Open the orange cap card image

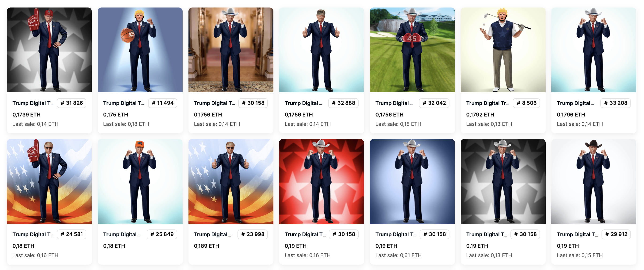[140, 181]
